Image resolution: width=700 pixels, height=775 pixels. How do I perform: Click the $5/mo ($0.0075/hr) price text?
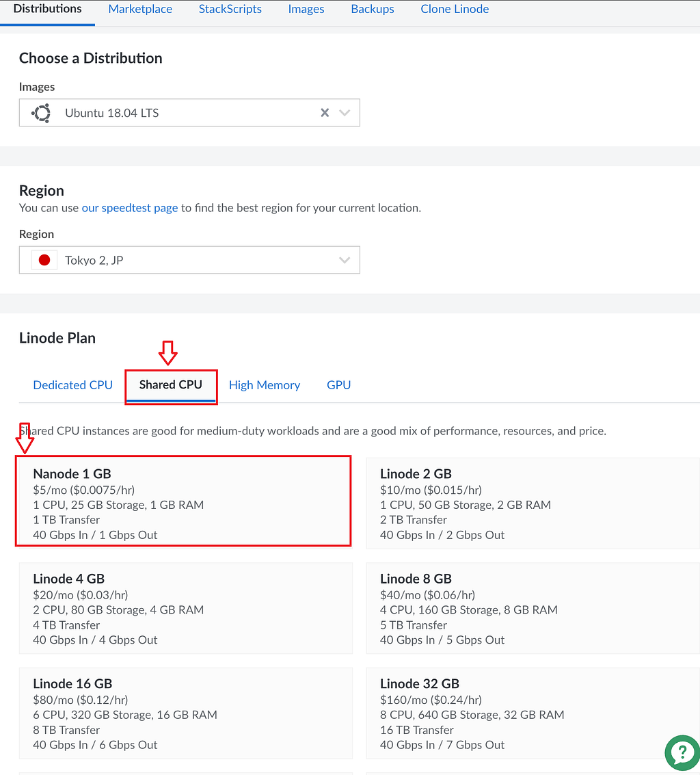coord(84,490)
